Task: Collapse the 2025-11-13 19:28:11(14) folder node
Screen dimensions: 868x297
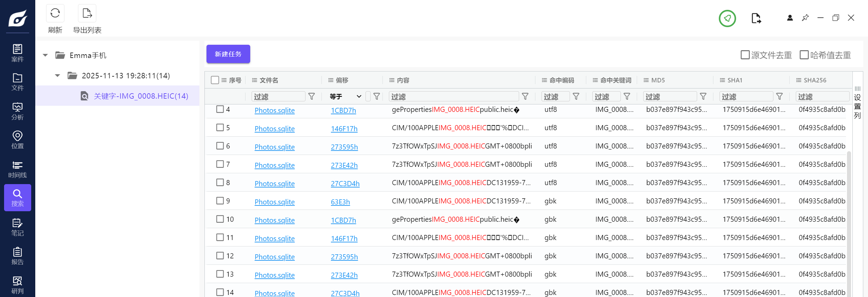Action: pyautogui.click(x=58, y=76)
